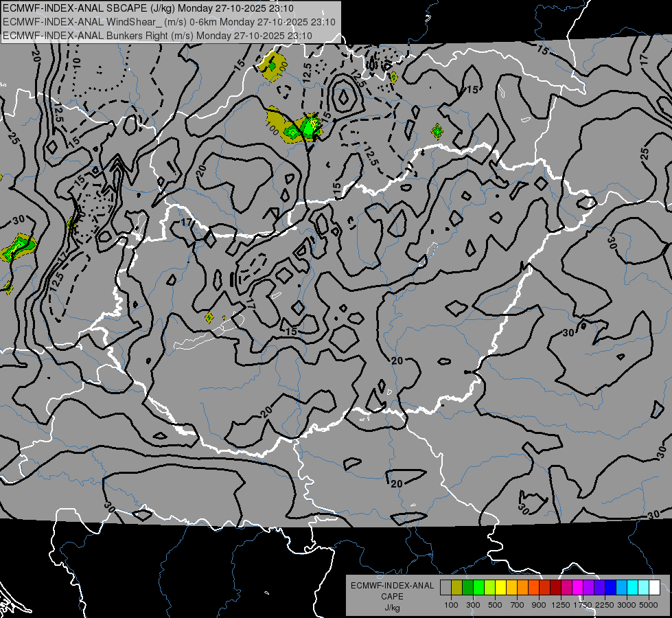Image resolution: width=672 pixels, height=618 pixels.
Task: Click the cyan legend swatch
Action: 633,588
